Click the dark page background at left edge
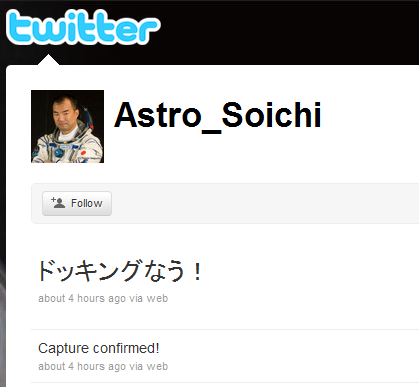419x387 pixels. click(x=3, y=233)
